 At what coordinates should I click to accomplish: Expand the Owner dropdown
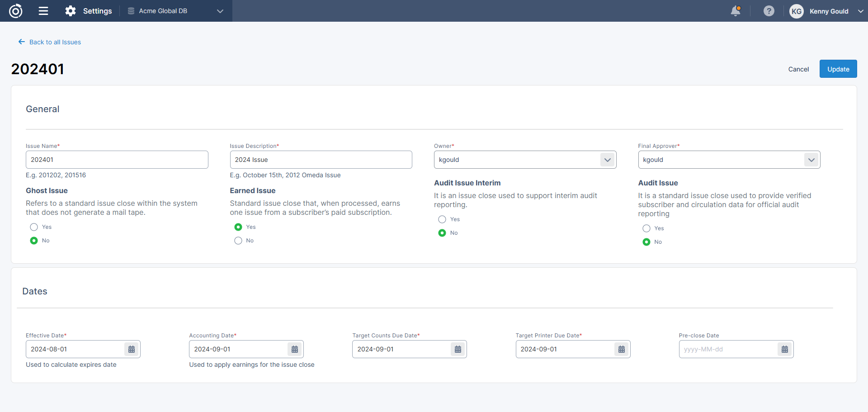[x=607, y=160]
